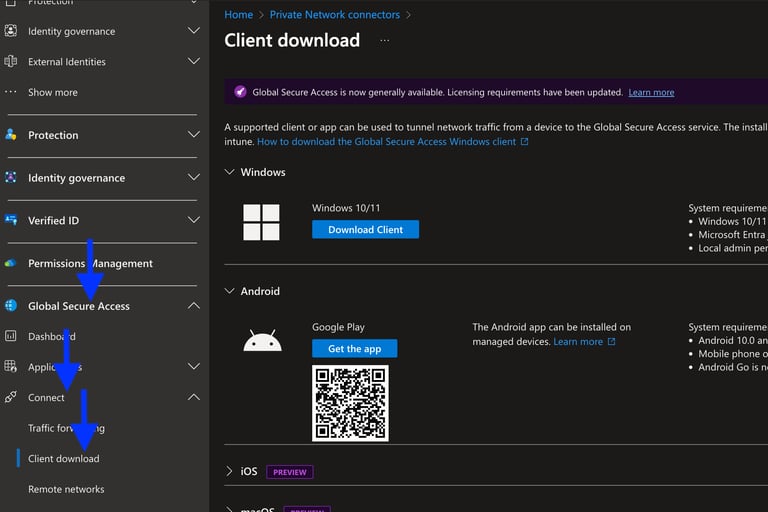Click the Applications grid icon
The image size is (768, 512).
pyautogui.click(x=10, y=366)
